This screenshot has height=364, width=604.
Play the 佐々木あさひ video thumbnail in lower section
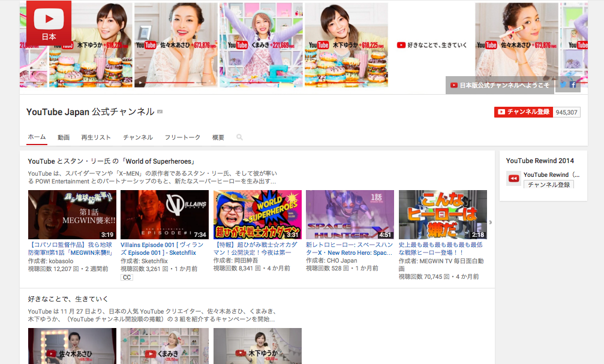click(x=72, y=346)
